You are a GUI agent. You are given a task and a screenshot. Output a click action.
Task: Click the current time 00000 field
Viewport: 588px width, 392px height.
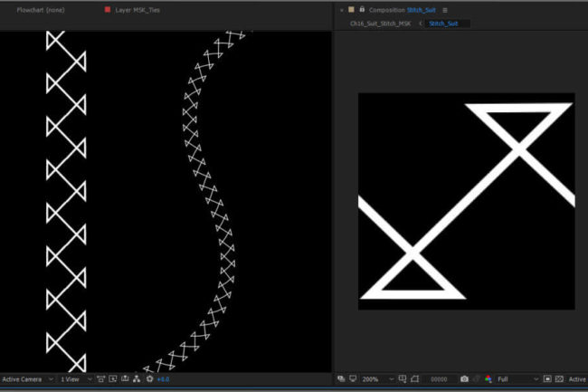pos(439,378)
